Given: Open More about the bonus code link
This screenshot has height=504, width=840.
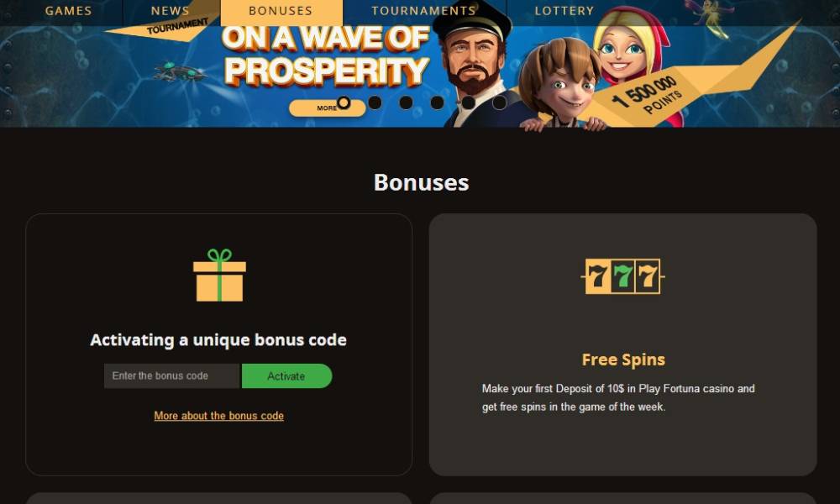Looking at the screenshot, I should (x=219, y=416).
